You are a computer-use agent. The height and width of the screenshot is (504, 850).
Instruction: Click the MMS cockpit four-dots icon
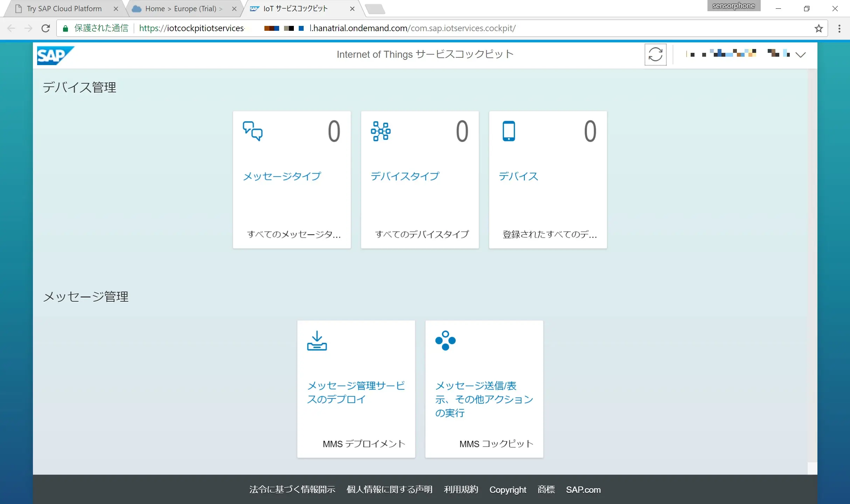click(445, 340)
